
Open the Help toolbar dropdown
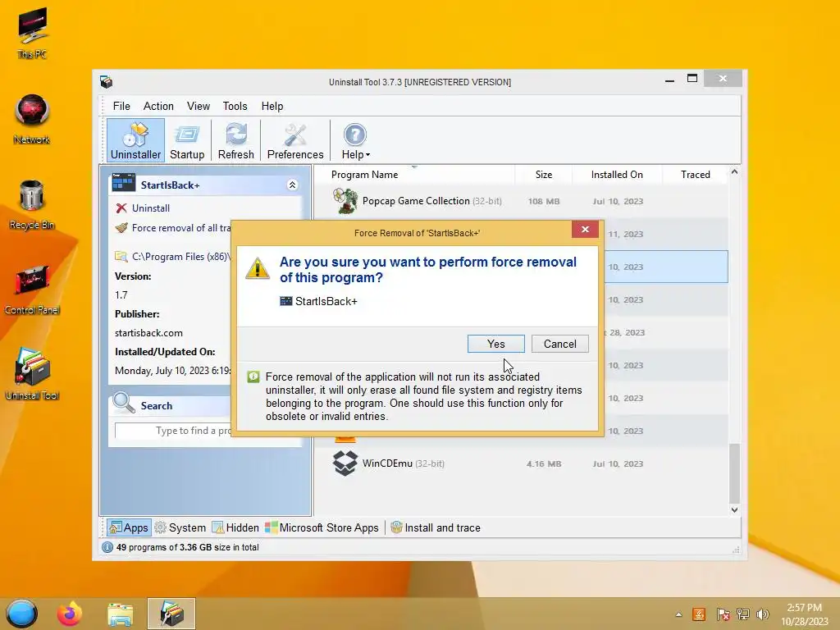point(355,140)
